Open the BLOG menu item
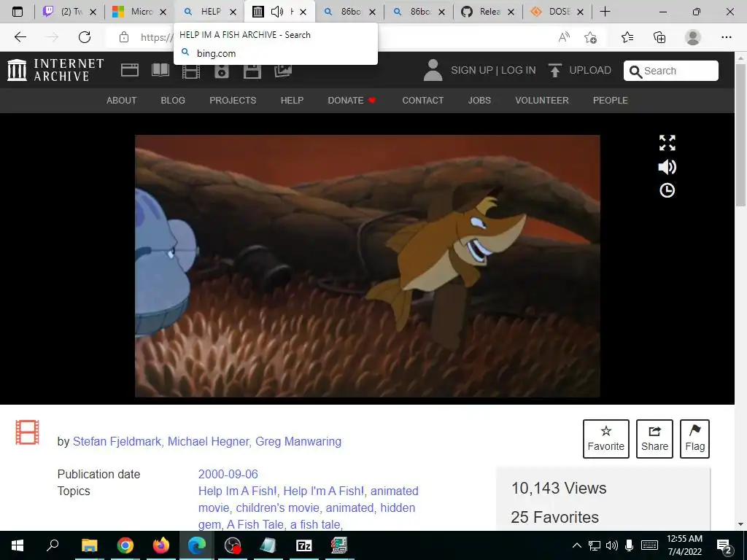Image resolution: width=747 pixels, height=560 pixels. click(x=173, y=101)
